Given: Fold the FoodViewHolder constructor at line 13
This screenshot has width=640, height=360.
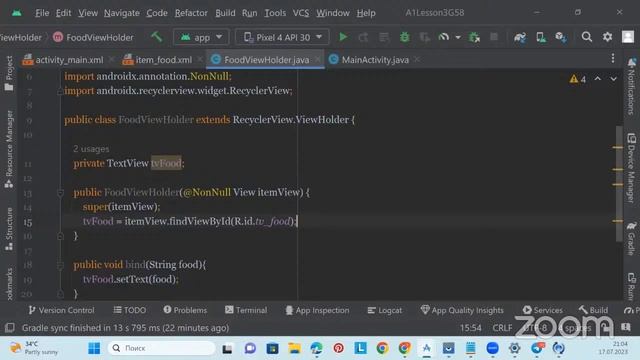Looking at the screenshot, I should (x=60, y=193).
